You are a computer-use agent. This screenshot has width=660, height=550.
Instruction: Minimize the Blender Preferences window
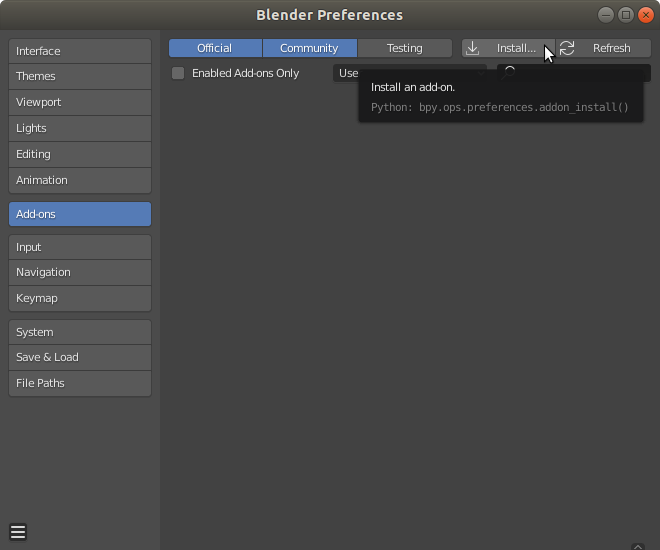[x=606, y=15]
